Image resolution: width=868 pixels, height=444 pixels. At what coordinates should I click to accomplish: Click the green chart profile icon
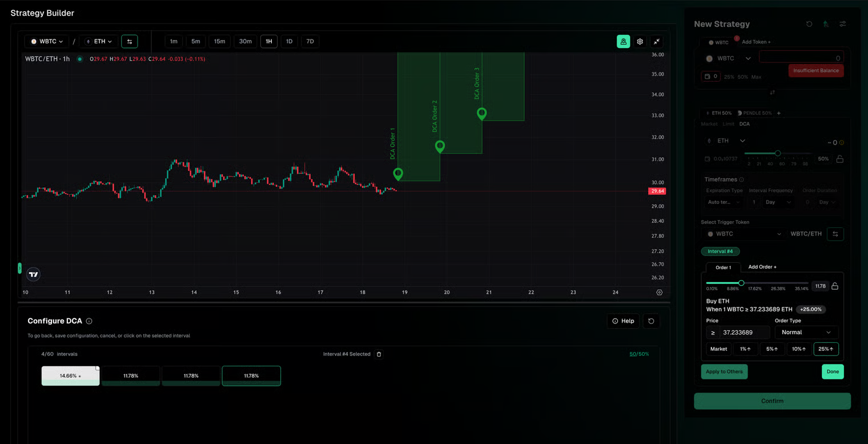pos(623,42)
